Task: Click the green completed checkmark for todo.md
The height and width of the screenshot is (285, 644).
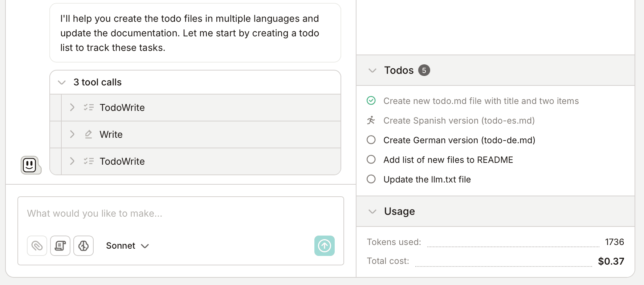Action: pyautogui.click(x=371, y=101)
